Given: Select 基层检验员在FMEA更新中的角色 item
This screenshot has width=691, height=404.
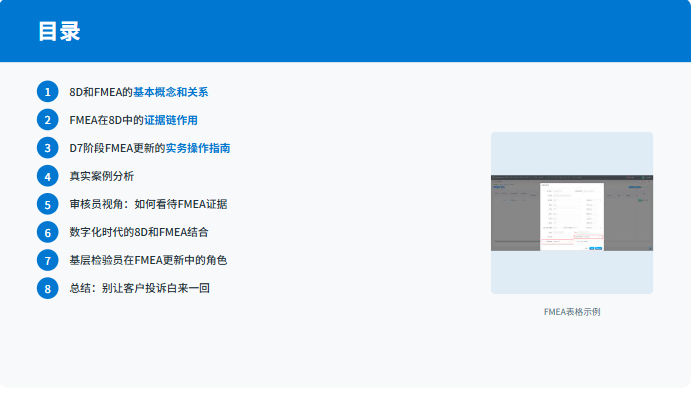Looking at the screenshot, I should pyautogui.click(x=148, y=260).
